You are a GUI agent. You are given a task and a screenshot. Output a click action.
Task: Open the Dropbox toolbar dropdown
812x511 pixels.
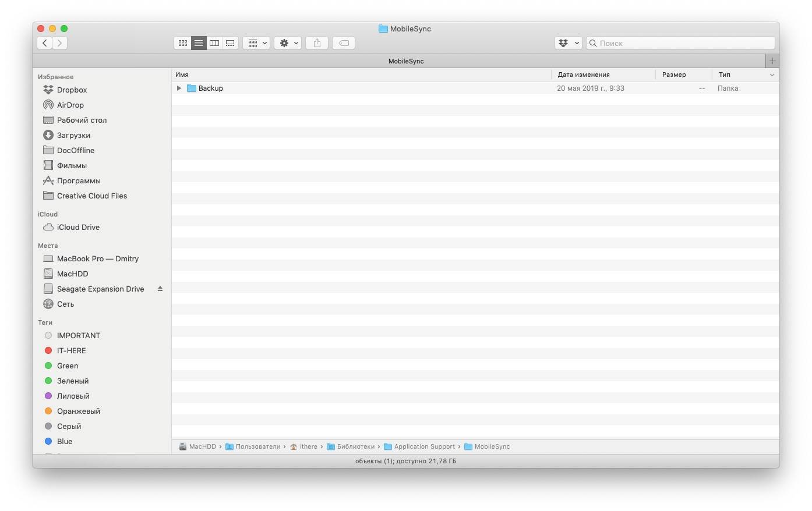568,43
